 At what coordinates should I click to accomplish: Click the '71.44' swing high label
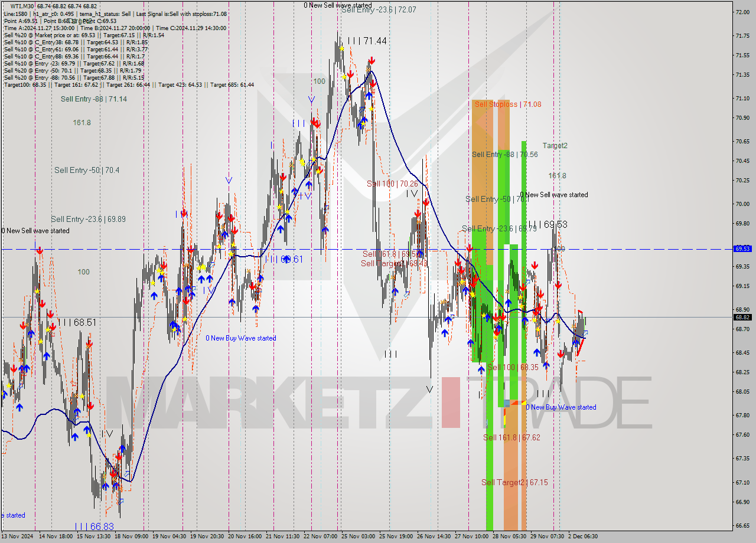click(367, 41)
